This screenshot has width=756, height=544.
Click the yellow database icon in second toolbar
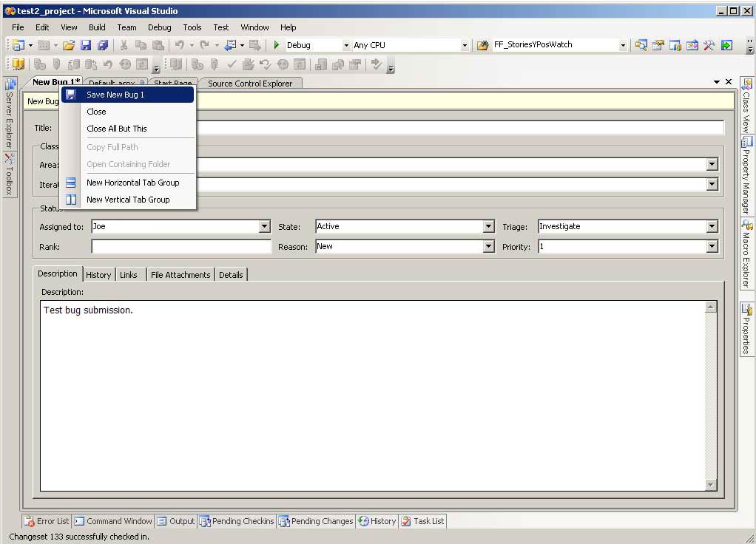tap(18, 64)
